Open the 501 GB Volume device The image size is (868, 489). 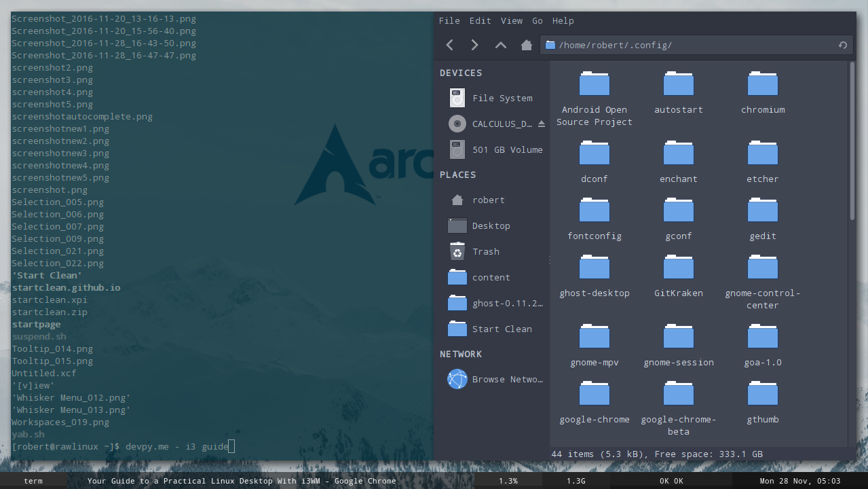point(507,149)
